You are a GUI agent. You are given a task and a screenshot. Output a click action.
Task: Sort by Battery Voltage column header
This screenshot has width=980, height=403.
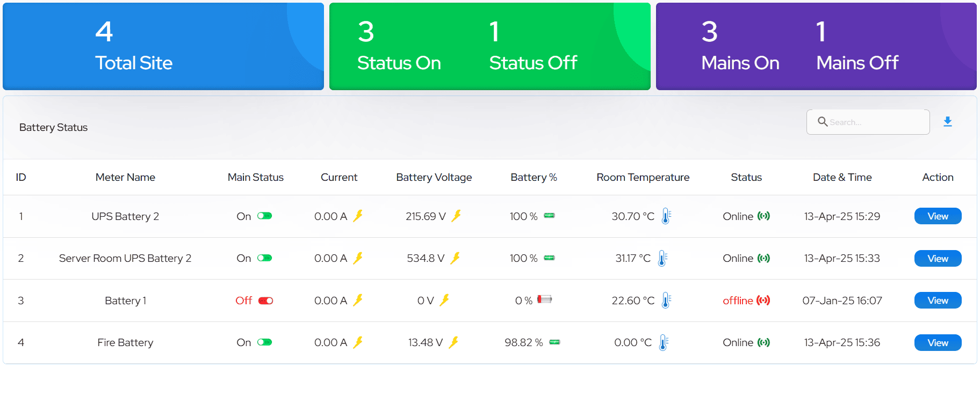[434, 177]
